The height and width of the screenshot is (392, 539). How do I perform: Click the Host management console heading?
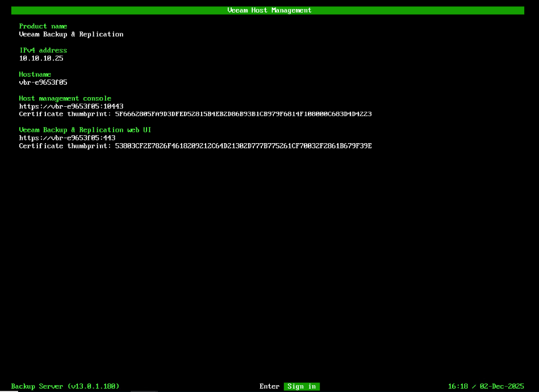point(65,98)
